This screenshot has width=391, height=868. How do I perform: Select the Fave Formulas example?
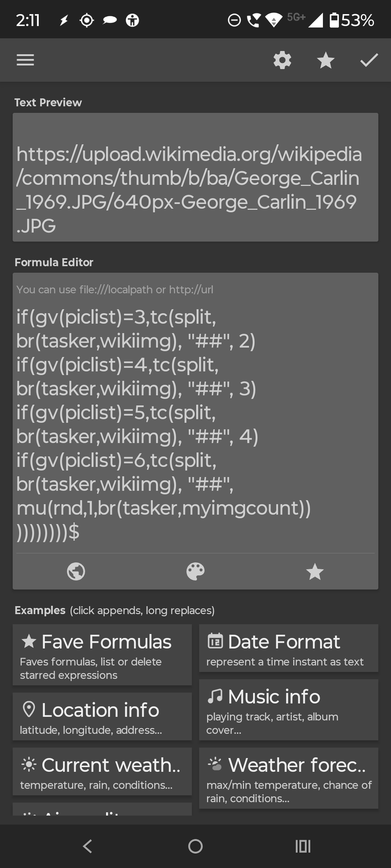(102, 655)
